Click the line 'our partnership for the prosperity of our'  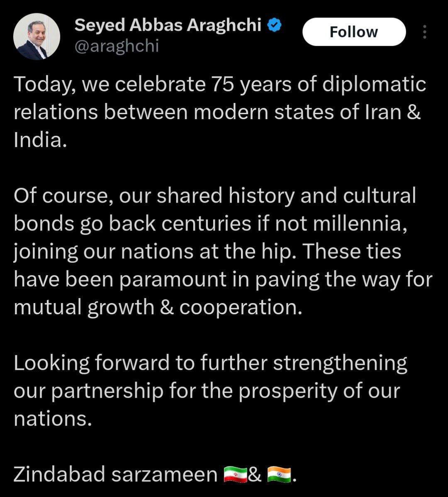pos(207,391)
